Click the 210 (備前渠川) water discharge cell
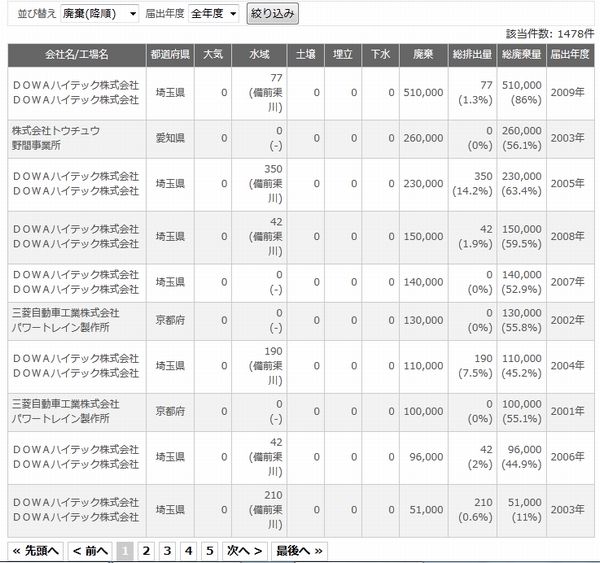 (259, 510)
